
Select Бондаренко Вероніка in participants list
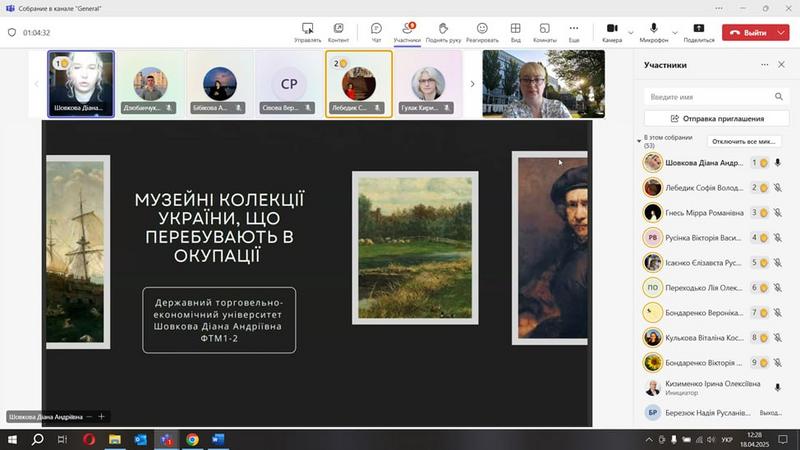pos(714,313)
